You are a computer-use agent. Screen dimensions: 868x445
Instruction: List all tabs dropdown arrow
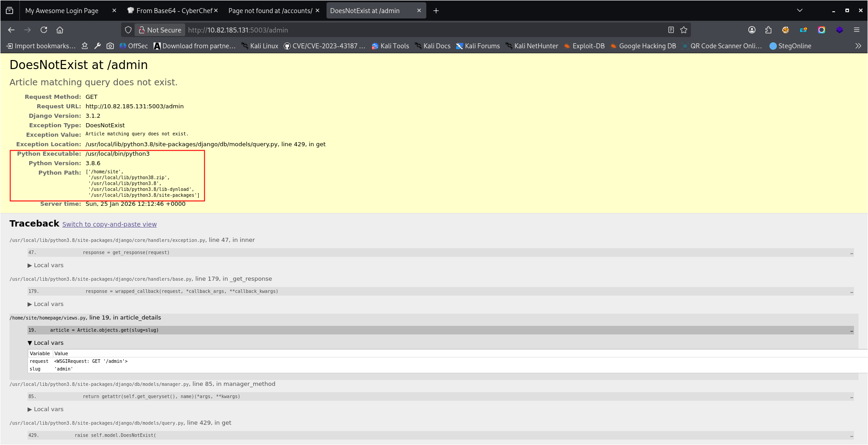pyautogui.click(x=800, y=10)
